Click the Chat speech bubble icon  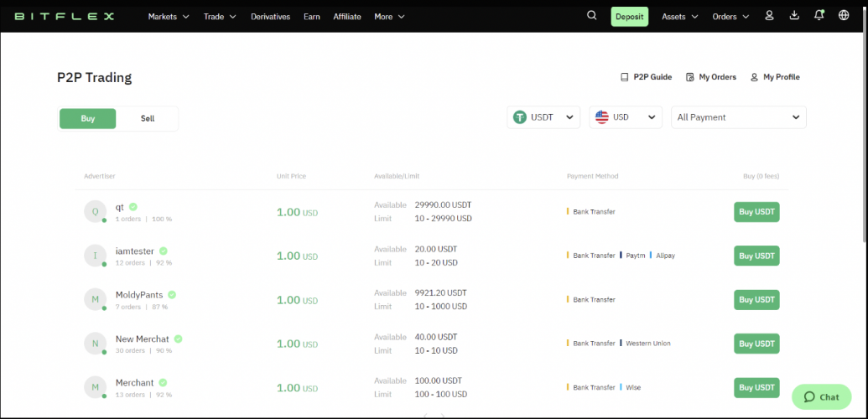coord(809,397)
